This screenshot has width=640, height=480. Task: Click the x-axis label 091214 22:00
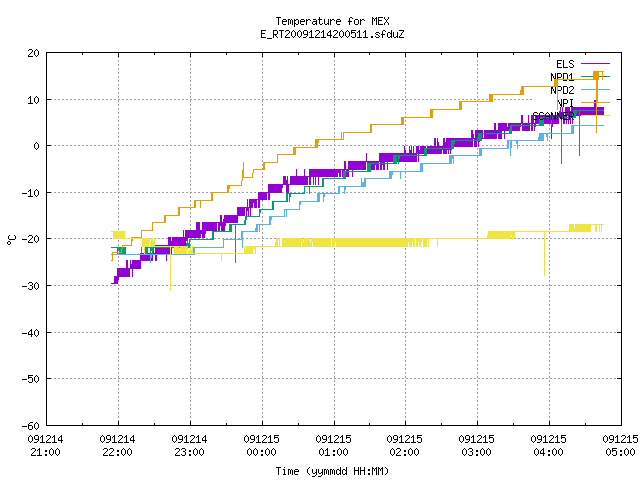[117, 446]
